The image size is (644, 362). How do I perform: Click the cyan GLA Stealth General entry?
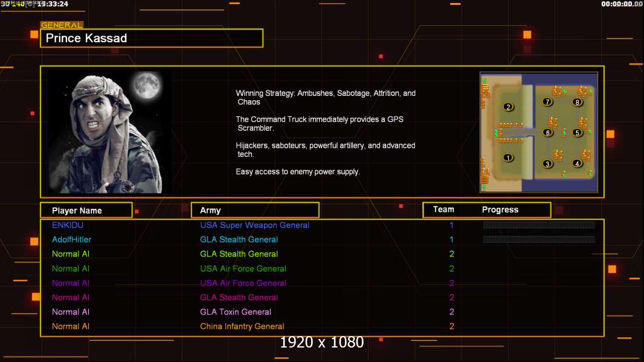(239, 240)
